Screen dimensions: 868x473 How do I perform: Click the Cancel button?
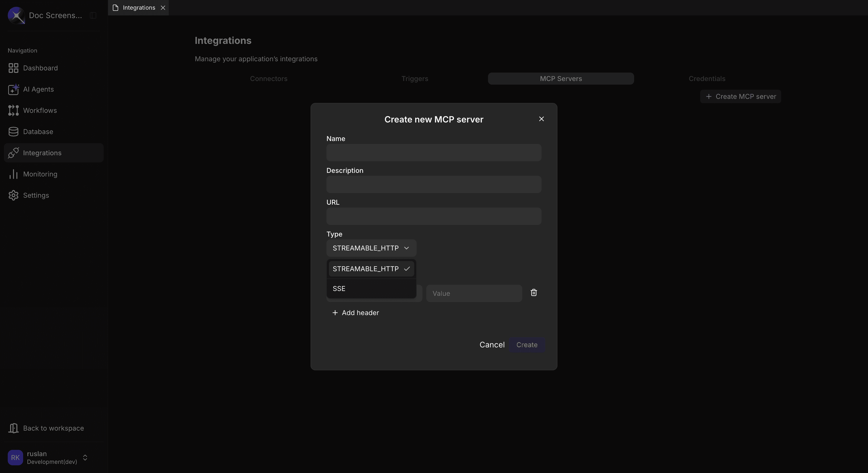(492, 345)
